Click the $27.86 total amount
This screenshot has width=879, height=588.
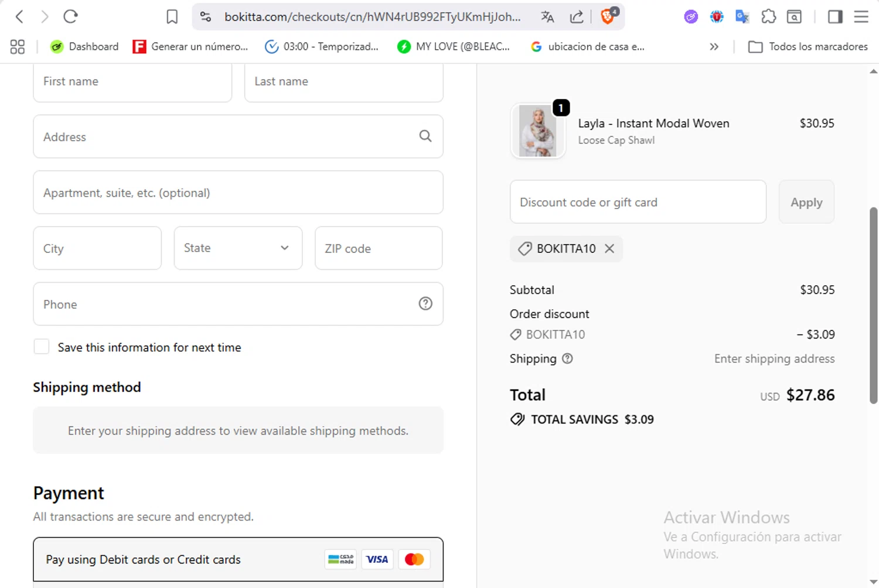(x=810, y=395)
